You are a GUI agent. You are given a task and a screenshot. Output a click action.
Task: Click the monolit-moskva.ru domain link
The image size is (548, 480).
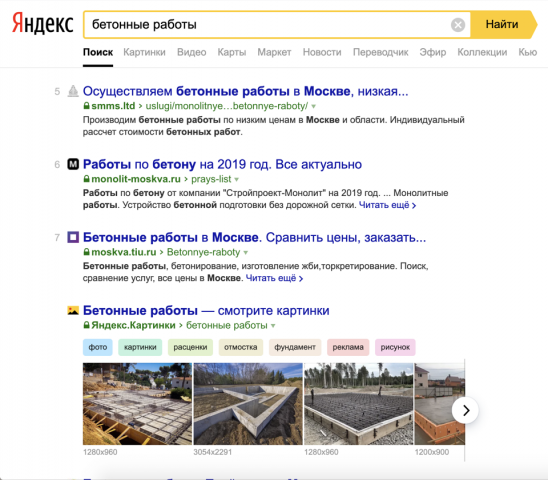(x=136, y=179)
